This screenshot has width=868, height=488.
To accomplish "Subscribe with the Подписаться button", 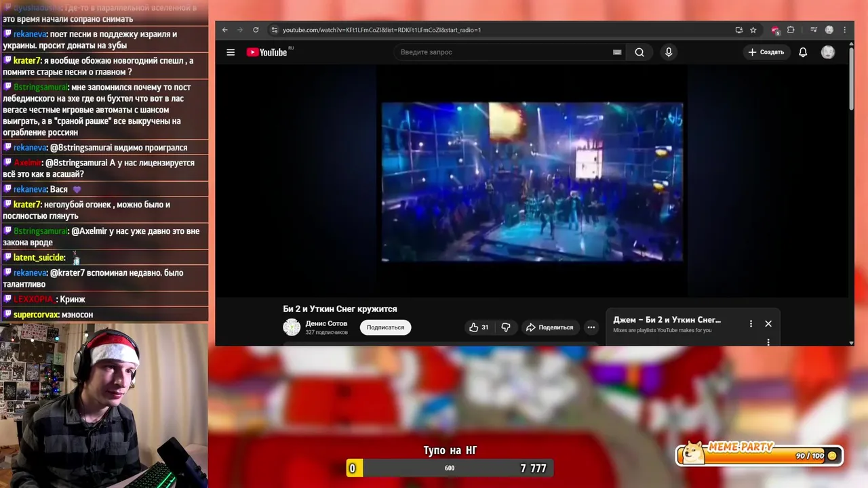I will pos(385,327).
